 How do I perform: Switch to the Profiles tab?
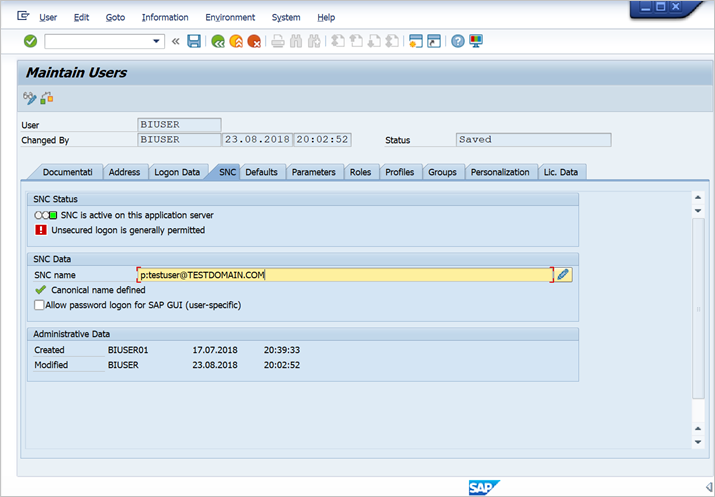pyautogui.click(x=399, y=172)
